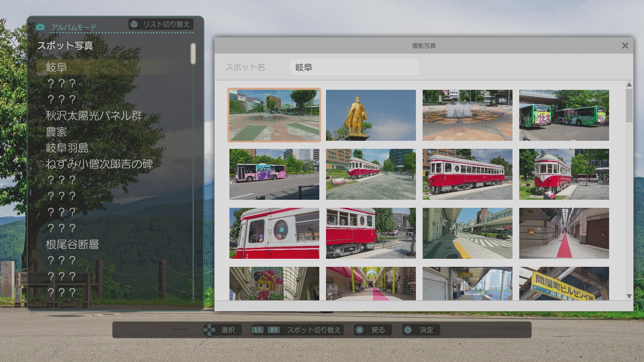
Task: Click the R1 button icon
Action: click(274, 330)
